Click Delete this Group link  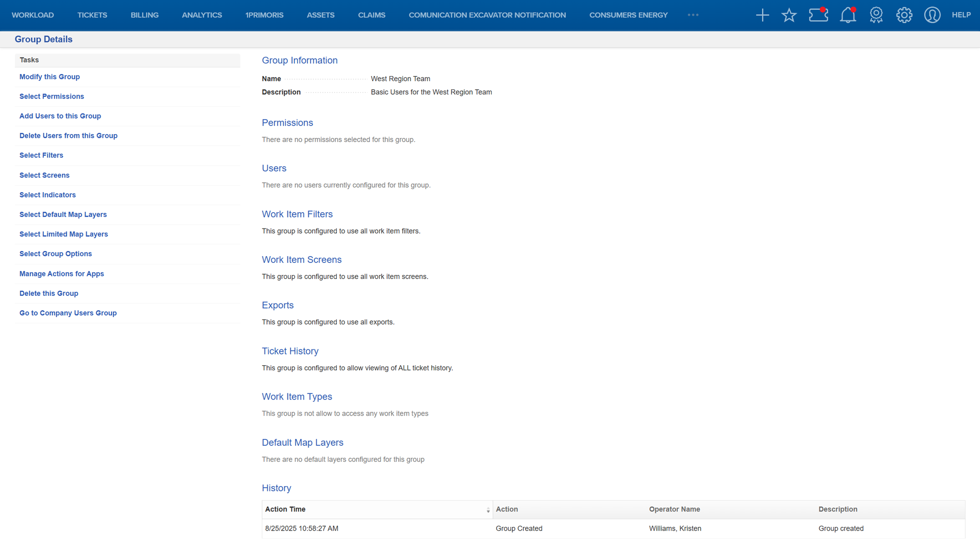[x=48, y=294]
